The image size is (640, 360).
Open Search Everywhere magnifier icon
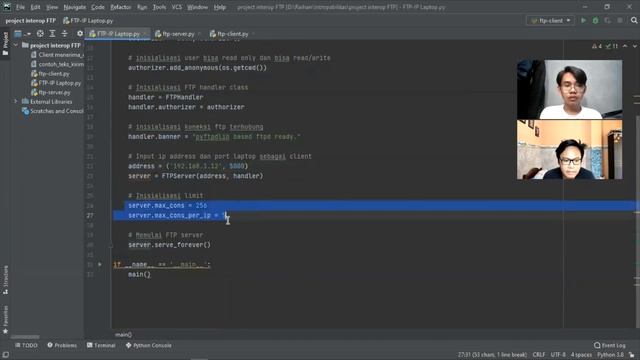[x=634, y=20]
